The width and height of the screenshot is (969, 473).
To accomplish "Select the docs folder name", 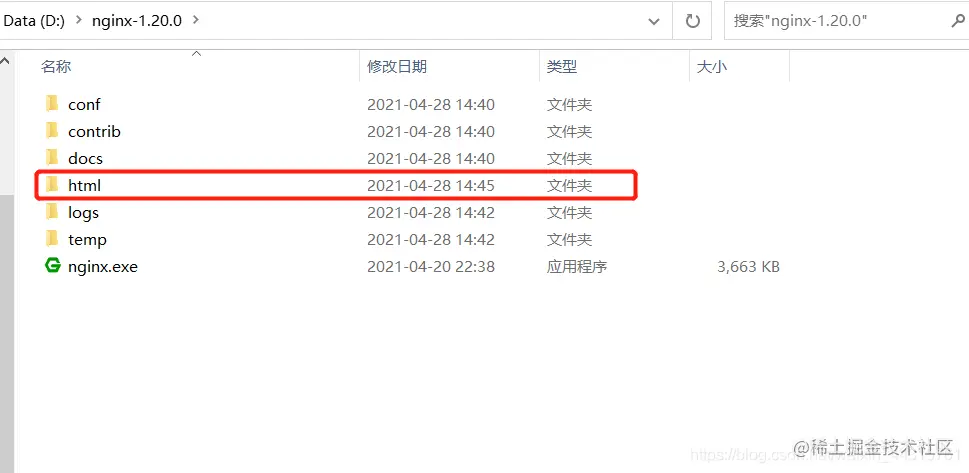I will pos(85,158).
